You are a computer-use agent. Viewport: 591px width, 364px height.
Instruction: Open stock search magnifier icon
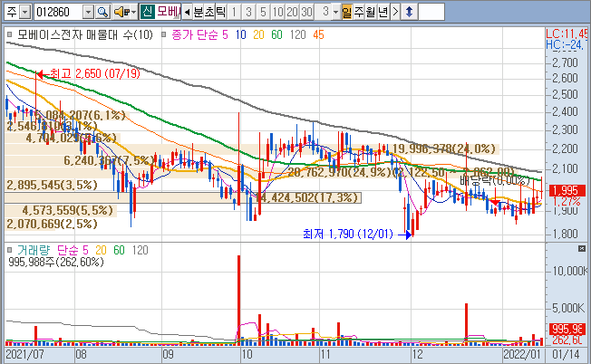click(x=102, y=12)
